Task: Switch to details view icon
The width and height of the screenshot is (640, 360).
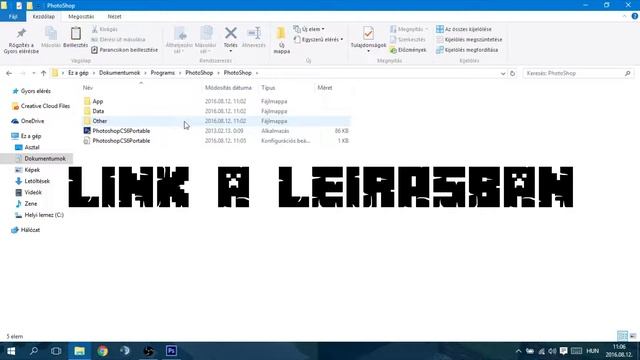Action: 622,336
